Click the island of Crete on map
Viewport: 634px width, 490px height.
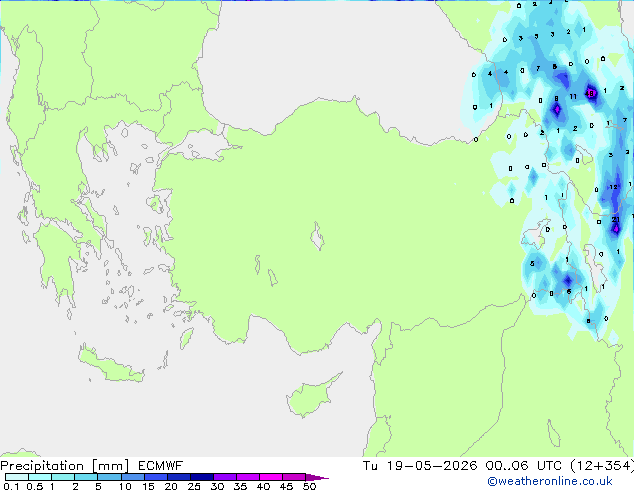coord(110,366)
